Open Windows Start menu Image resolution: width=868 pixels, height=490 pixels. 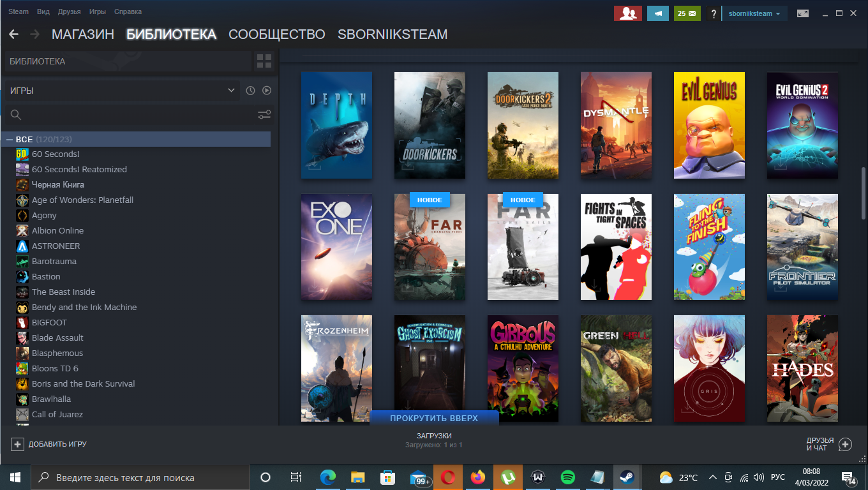click(x=15, y=477)
